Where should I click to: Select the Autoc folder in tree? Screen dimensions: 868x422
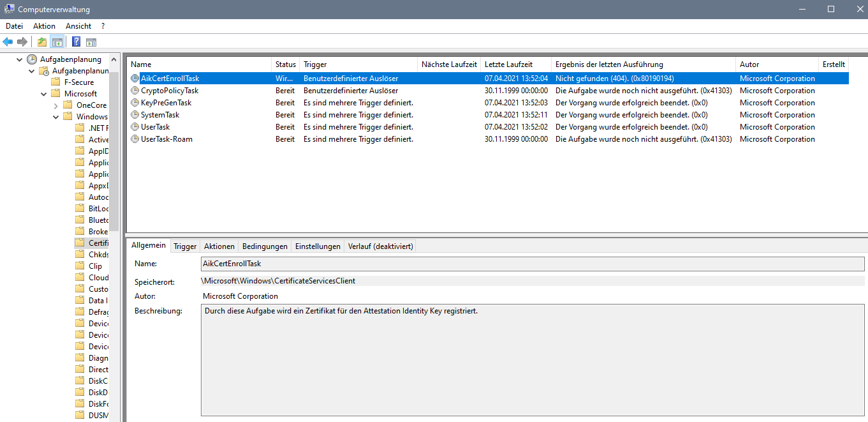pos(98,197)
